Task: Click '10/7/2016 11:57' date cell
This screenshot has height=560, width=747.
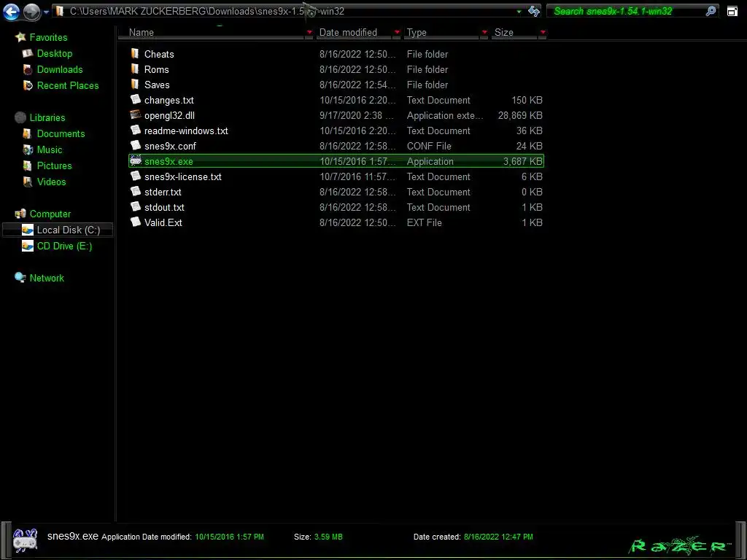Action: [x=357, y=176]
